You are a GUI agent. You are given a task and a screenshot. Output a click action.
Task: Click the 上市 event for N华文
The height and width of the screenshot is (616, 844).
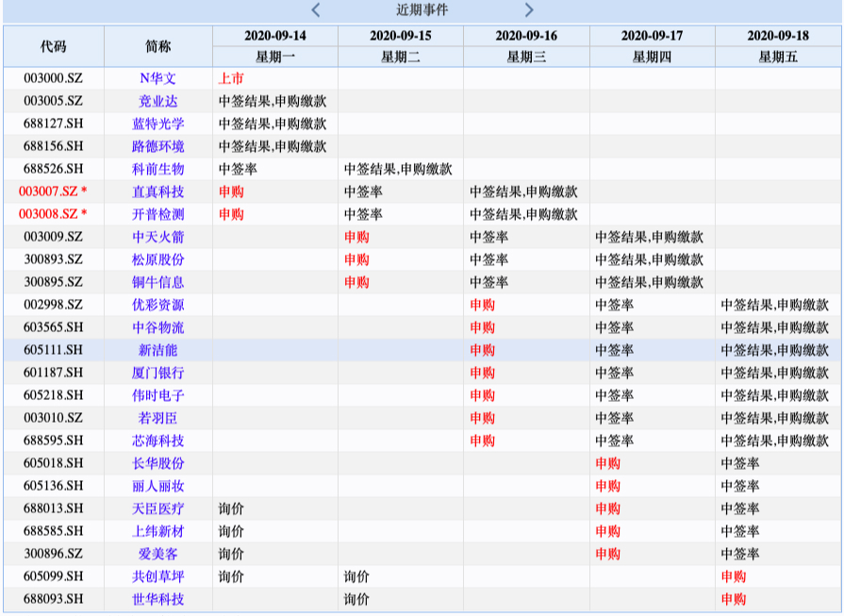[x=231, y=78]
